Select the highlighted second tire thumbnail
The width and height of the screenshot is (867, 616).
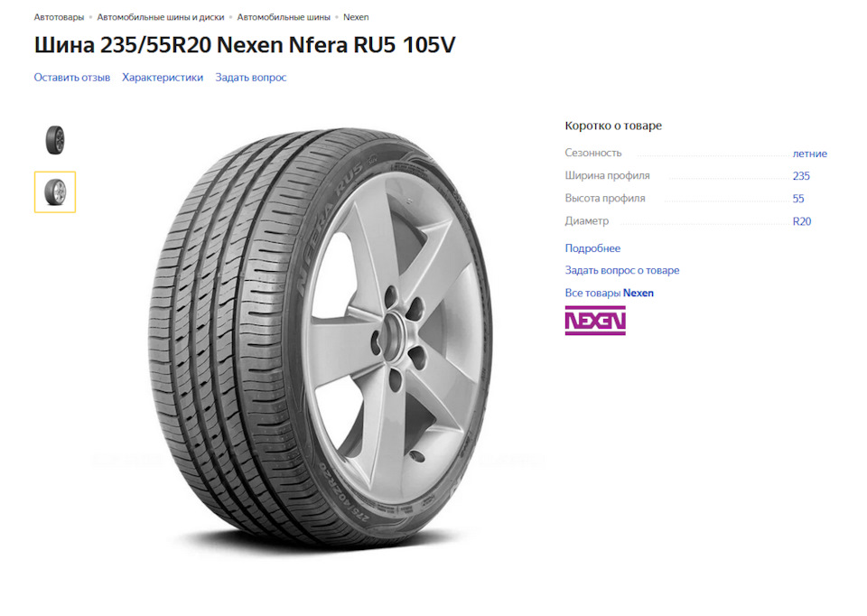55,191
